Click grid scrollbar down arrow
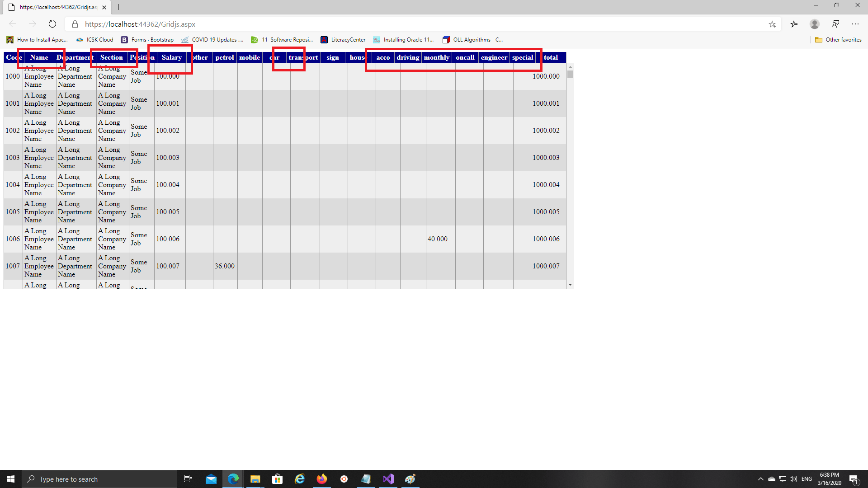The height and width of the screenshot is (488, 868). [x=570, y=285]
